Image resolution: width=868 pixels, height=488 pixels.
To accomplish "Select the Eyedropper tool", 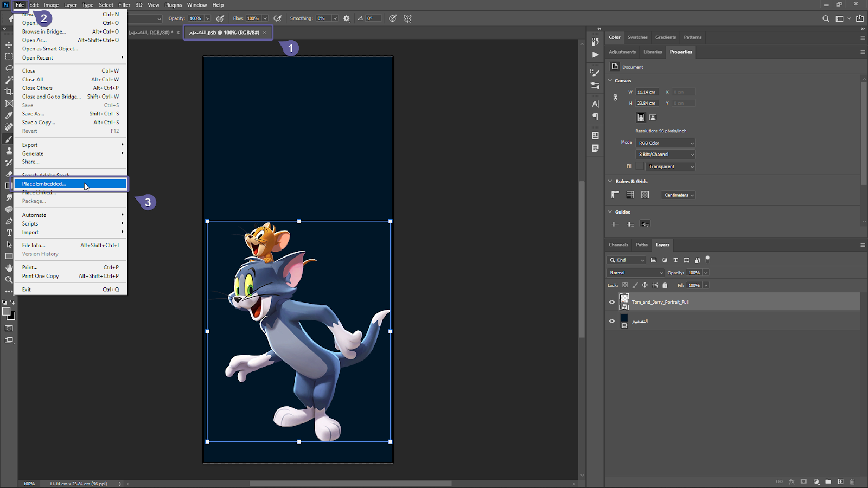I will point(9,115).
